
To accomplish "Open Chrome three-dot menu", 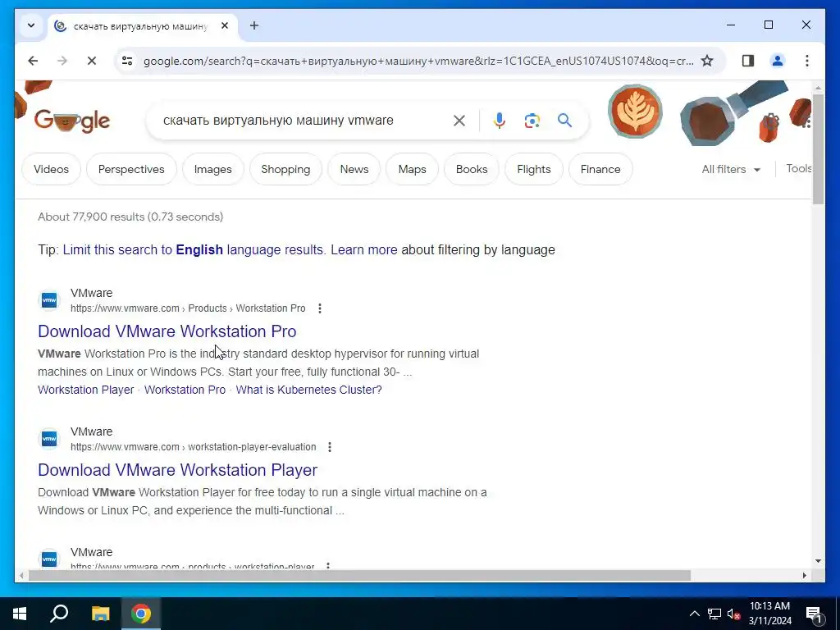I will point(807,61).
